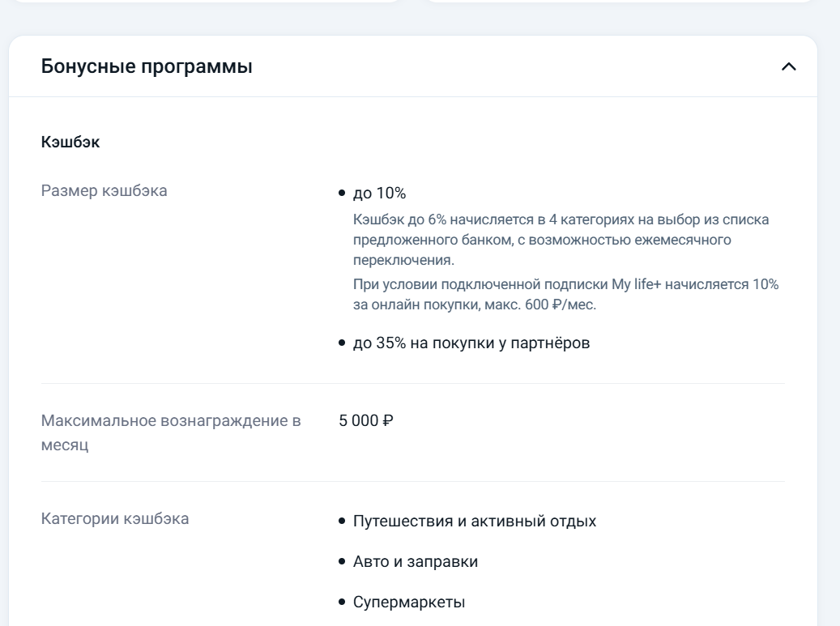Click the bullet before Путешествия
840x626 pixels.
click(343, 521)
